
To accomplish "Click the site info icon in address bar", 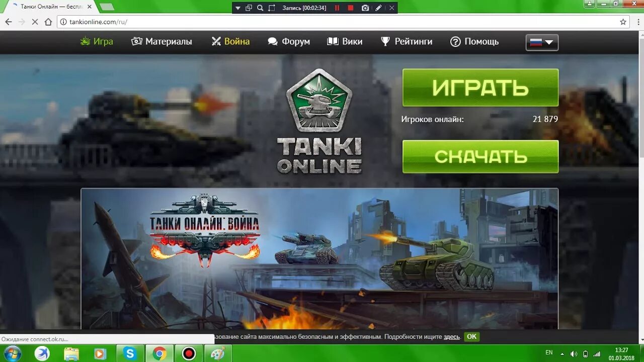I will 63,22.
